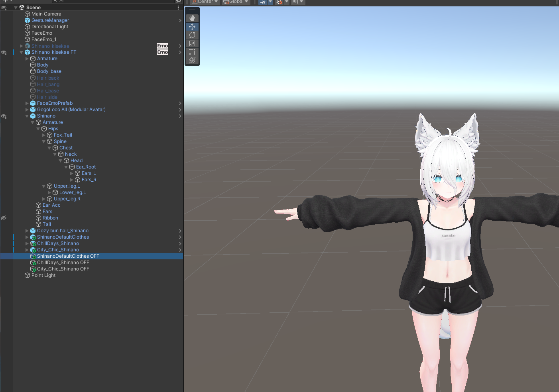Image resolution: width=559 pixels, height=392 pixels.
Task: Select the Scale tool
Action: (192, 43)
